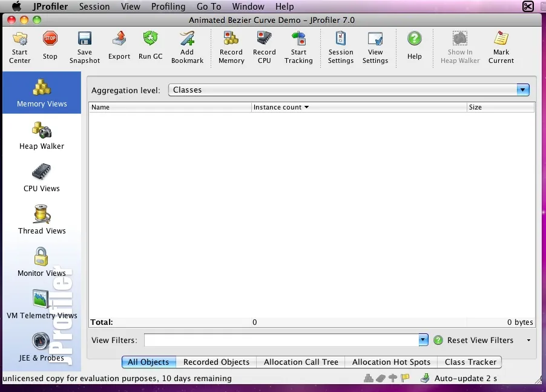Start recording with Record Memory icon
Viewport: 546px width, 392px height.
pos(231,39)
